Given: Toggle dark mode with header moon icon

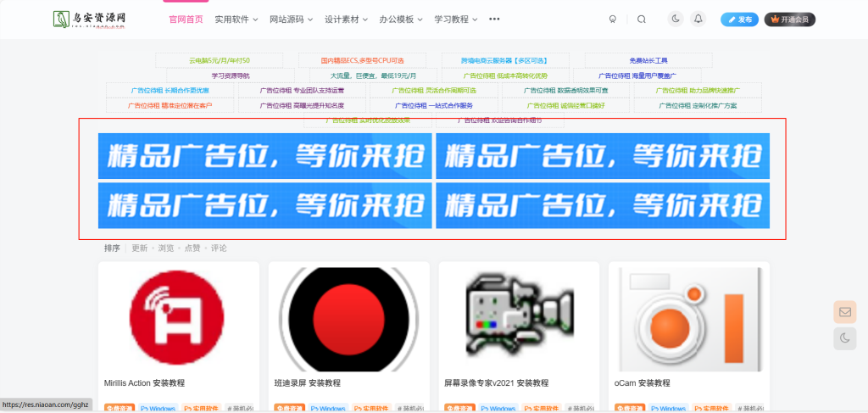Looking at the screenshot, I should click(676, 19).
